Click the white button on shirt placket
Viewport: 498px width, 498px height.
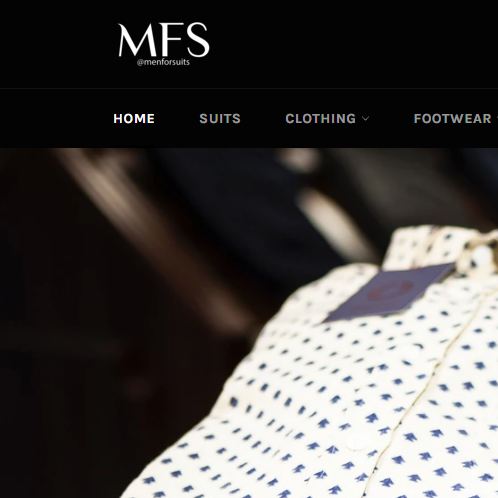click(x=356, y=444)
